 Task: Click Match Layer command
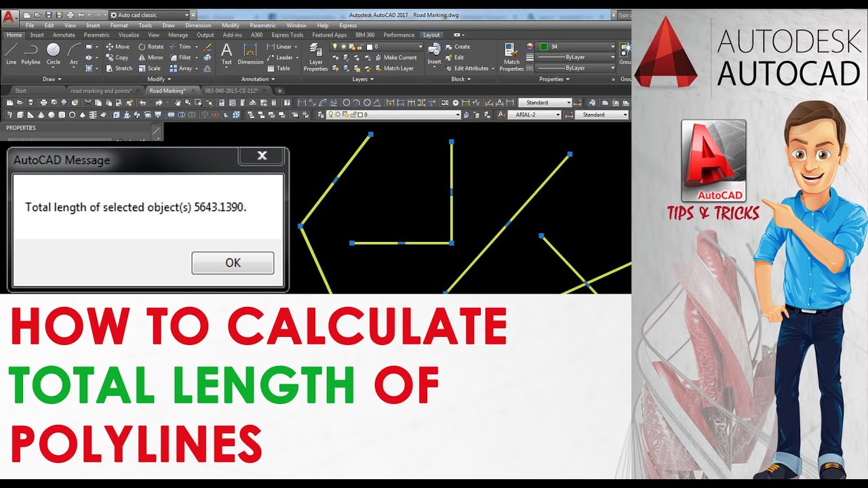(x=394, y=68)
